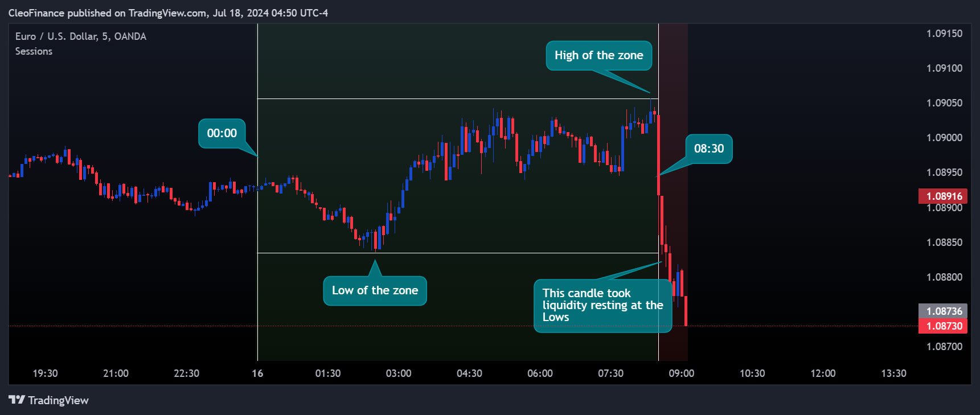Click the 'Sessions' indicator label
Viewport: 980px width, 415px height.
(34, 51)
